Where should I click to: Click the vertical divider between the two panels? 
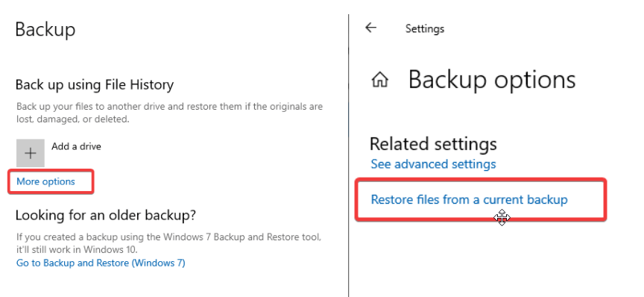point(348,155)
